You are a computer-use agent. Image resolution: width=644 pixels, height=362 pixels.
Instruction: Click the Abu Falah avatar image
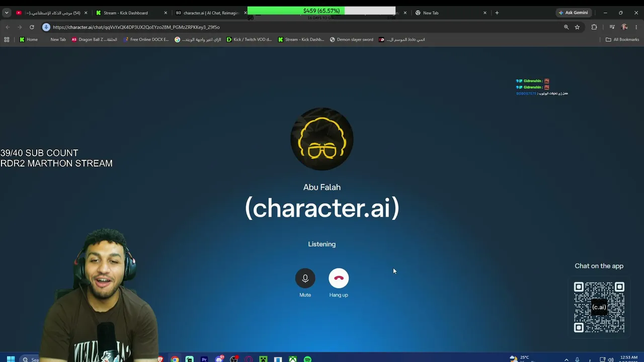pos(322,139)
